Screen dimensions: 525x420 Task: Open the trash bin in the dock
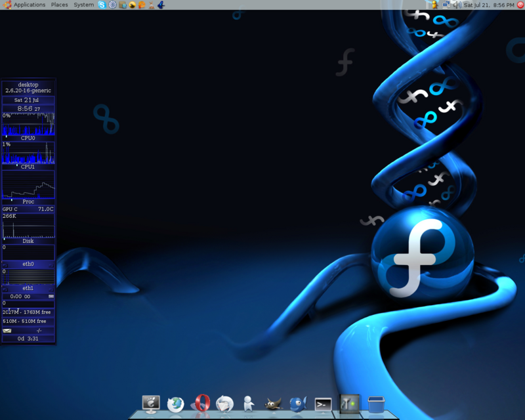(x=376, y=404)
